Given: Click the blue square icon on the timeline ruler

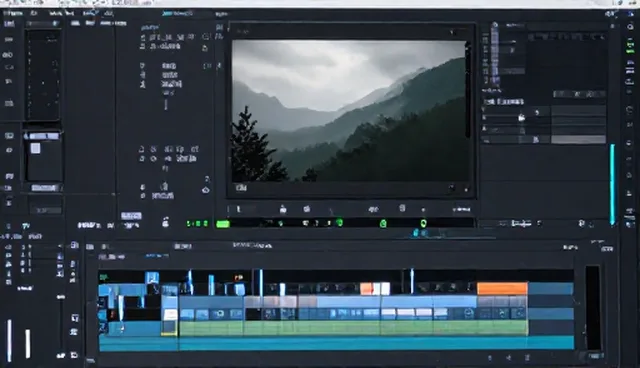Looking at the screenshot, I should tap(152, 278).
